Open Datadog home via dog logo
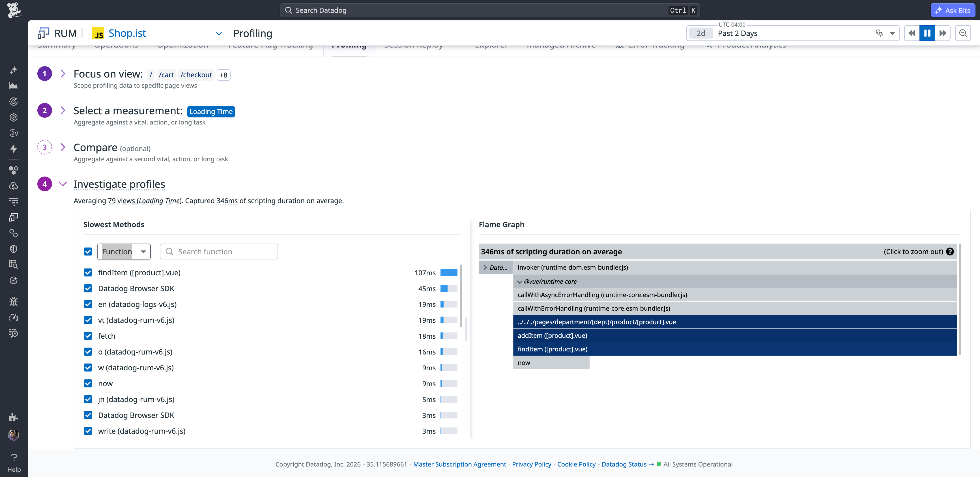Image resolution: width=980 pixels, height=477 pixels. 14,10
